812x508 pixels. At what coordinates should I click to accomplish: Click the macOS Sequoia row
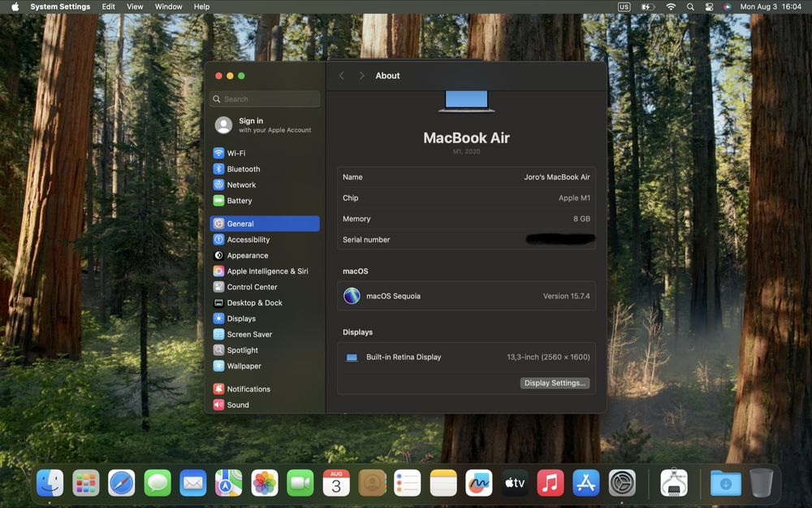[466, 296]
